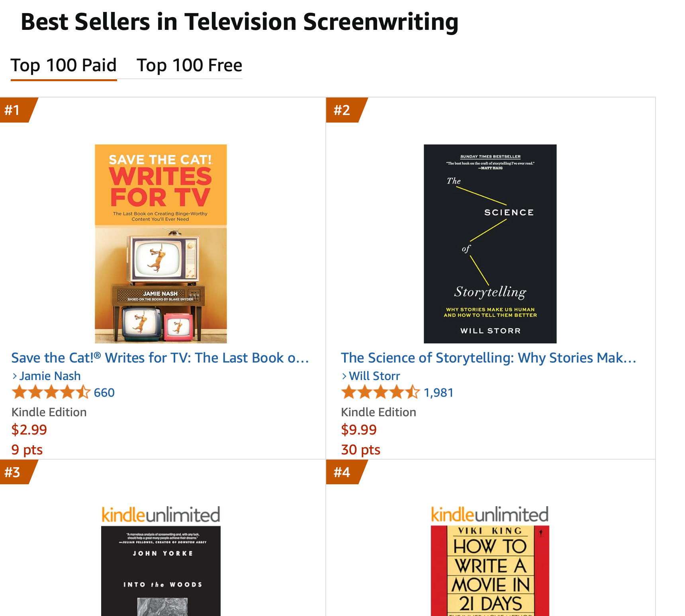Click The Science of Storytelling book cover
The height and width of the screenshot is (616, 685).
click(490, 244)
